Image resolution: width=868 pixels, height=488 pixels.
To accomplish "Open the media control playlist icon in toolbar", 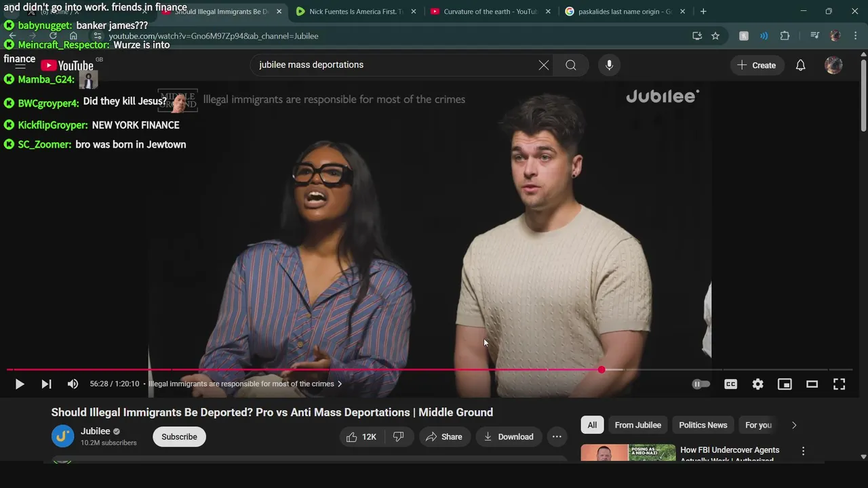I will [814, 36].
